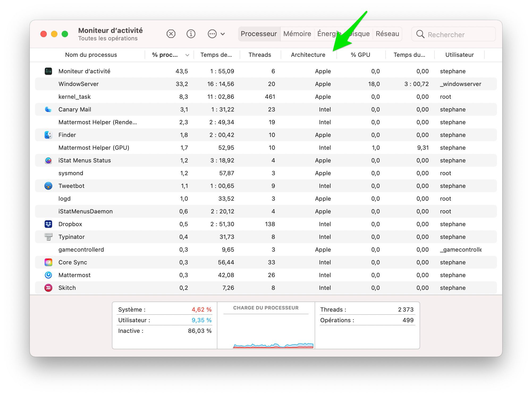Click the Inactive 86,03 % value
The image size is (532, 396).
[x=200, y=331]
